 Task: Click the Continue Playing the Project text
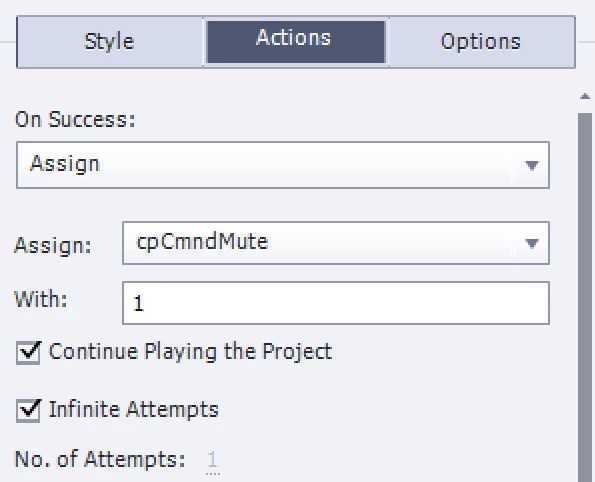[x=190, y=352]
